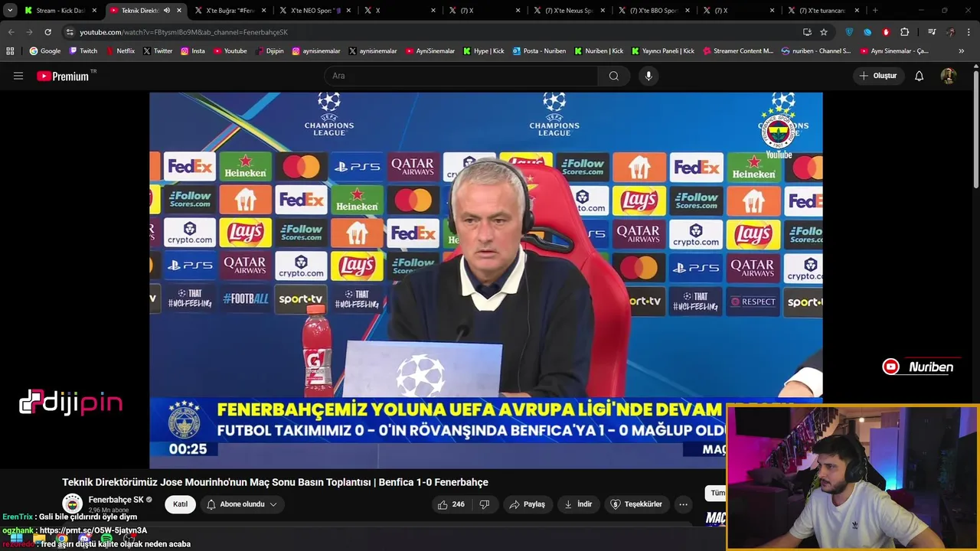Go to YouTube Premium home logo
The height and width of the screenshot is (551, 980).
63,76
